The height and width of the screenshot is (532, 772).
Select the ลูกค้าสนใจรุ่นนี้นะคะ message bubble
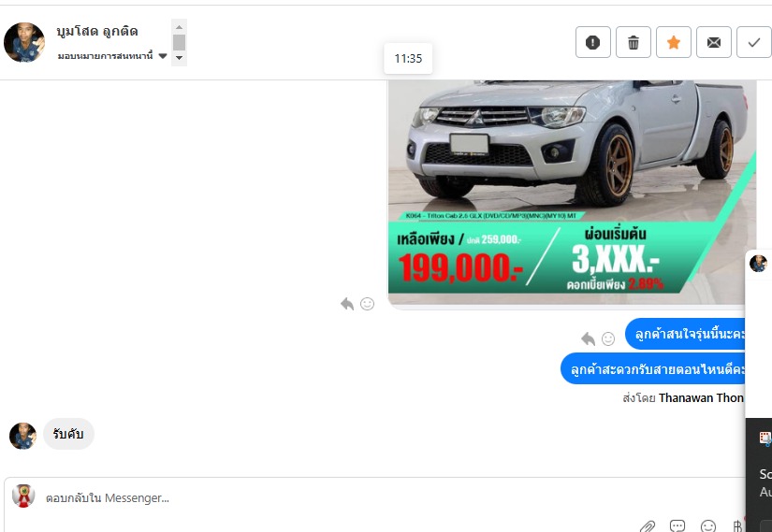point(685,334)
